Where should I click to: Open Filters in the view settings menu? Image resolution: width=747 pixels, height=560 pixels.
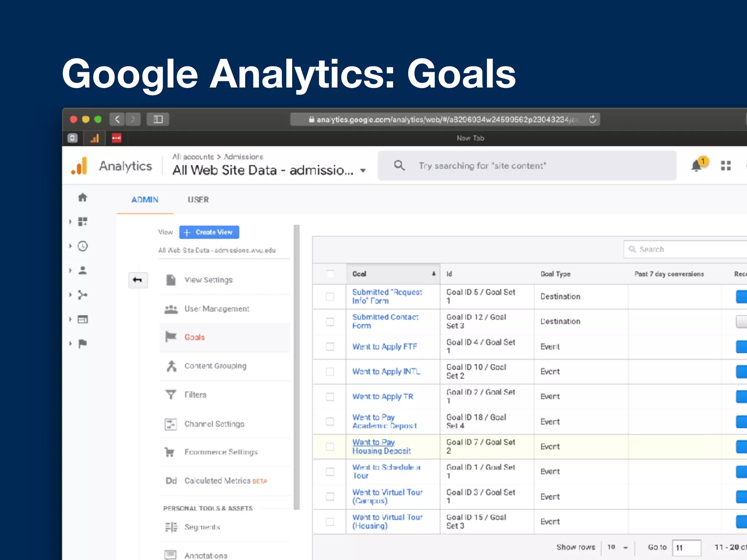point(195,395)
